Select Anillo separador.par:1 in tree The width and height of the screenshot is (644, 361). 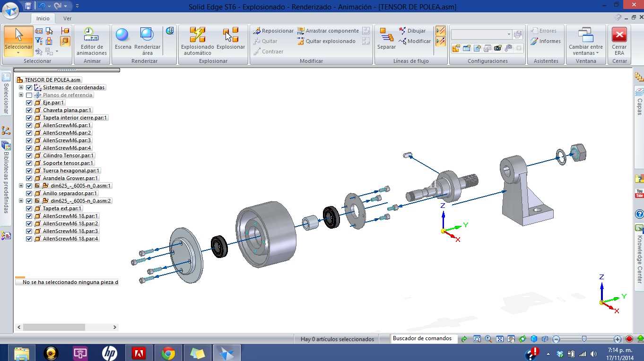[x=70, y=193]
